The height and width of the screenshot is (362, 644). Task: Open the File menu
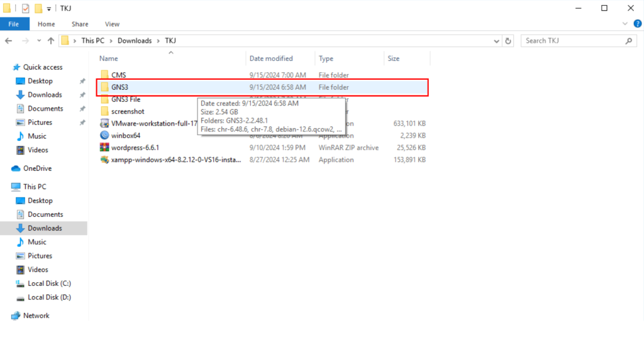pos(14,24)
